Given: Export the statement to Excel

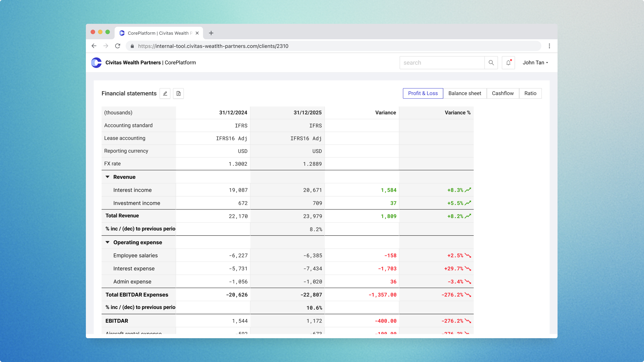Looking at the screenshot, I should coord(178,93).
